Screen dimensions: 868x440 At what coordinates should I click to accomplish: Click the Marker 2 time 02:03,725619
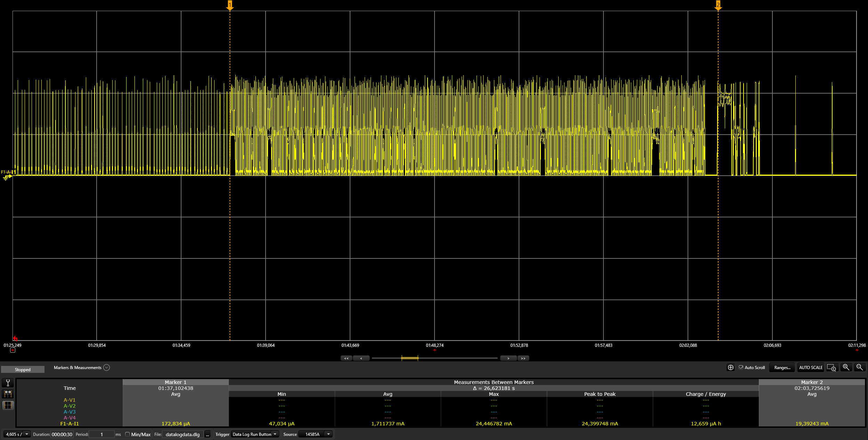click(x=812, y=388)
